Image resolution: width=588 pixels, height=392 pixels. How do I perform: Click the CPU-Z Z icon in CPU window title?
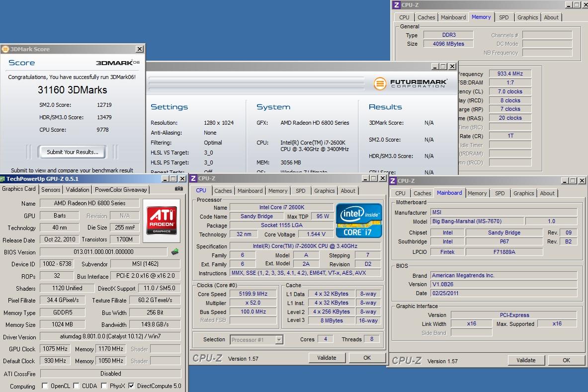193,178
